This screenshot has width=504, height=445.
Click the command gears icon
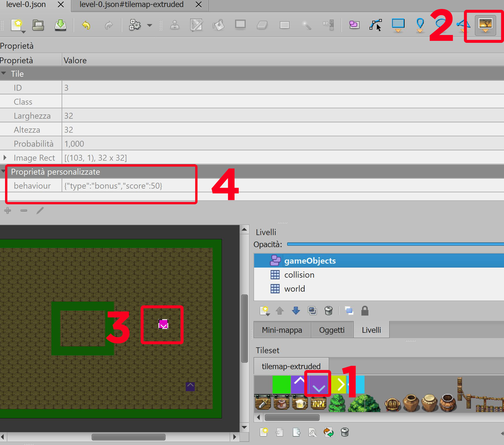tap(135, 25)
